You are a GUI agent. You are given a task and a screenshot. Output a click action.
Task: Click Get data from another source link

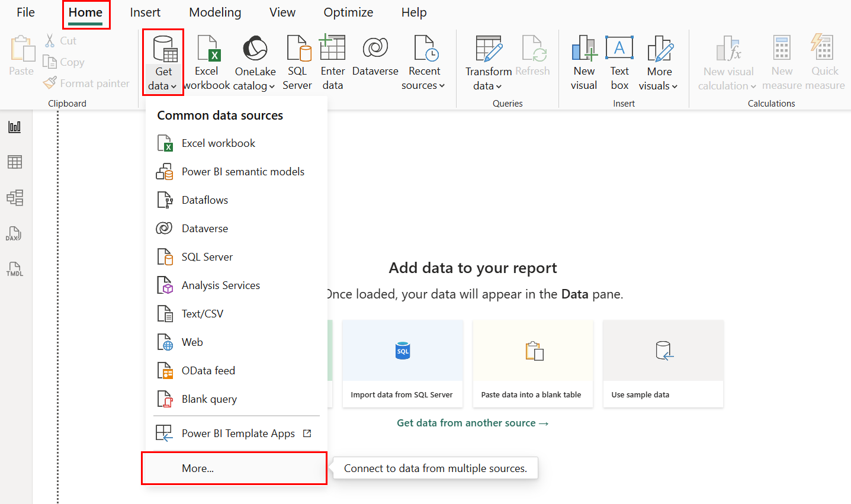click(x=473, y=423)
